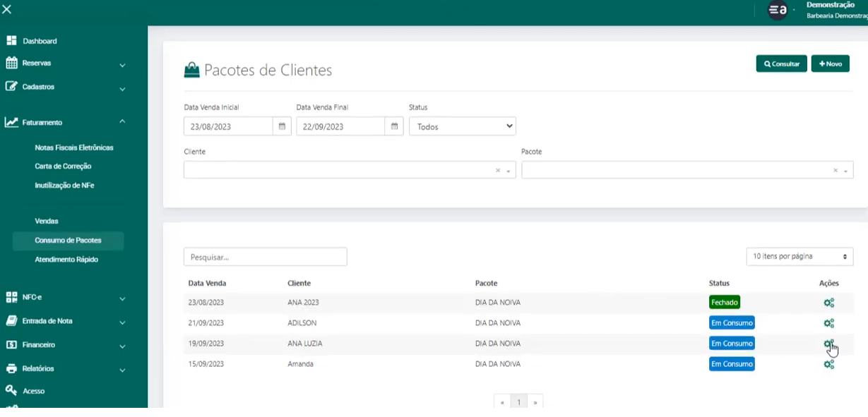Open Notas Fiscais Eletrônicas menu item

tap(74, 147)
